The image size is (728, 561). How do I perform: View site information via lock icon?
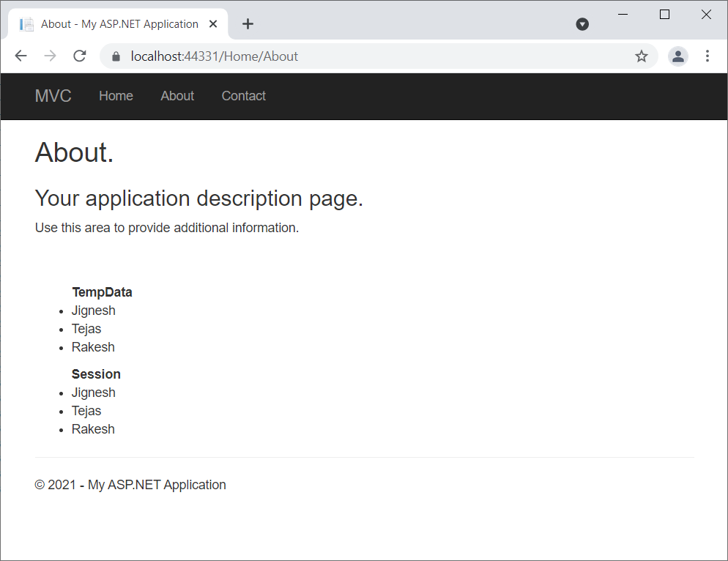coord(114,56)
